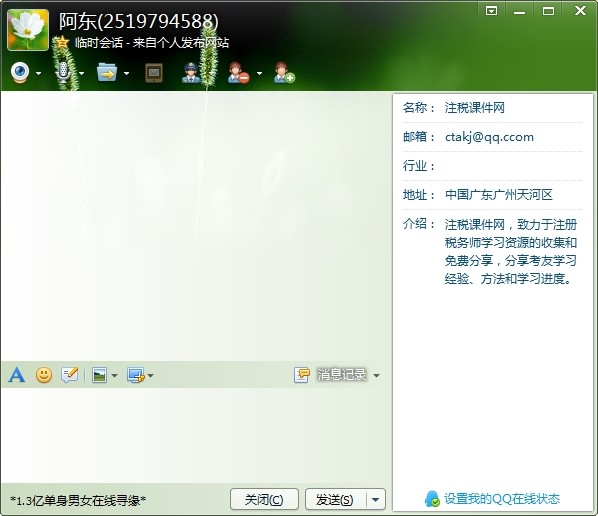Screen dimensions: 598x516
Task: Click the star icon beside 临时会话
Action: 62,42
